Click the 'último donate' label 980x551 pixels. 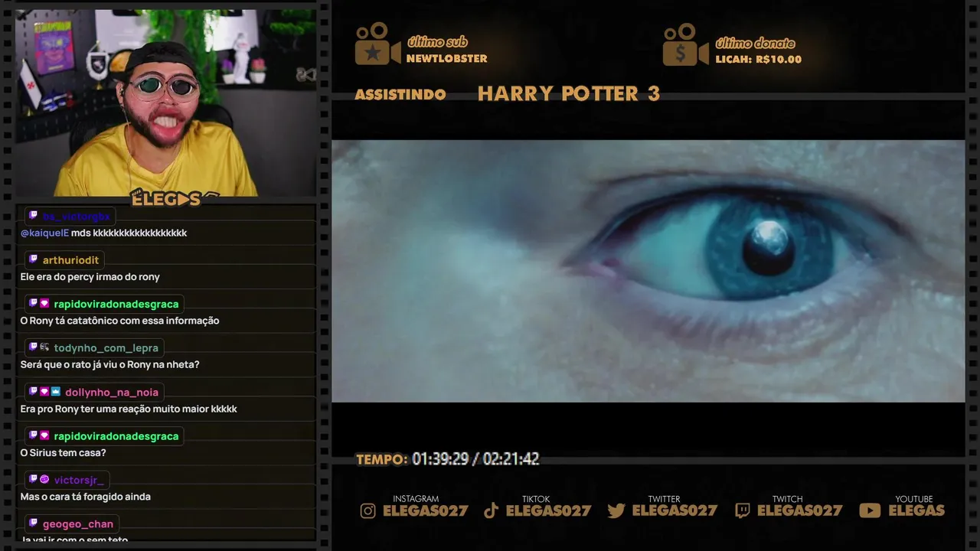click(755, 43)
